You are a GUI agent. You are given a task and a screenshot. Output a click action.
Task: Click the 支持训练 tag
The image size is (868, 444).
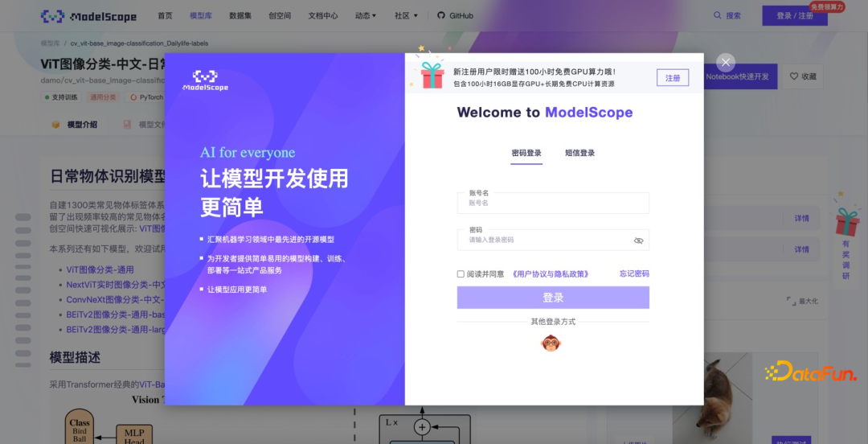(x=62, y=97)
